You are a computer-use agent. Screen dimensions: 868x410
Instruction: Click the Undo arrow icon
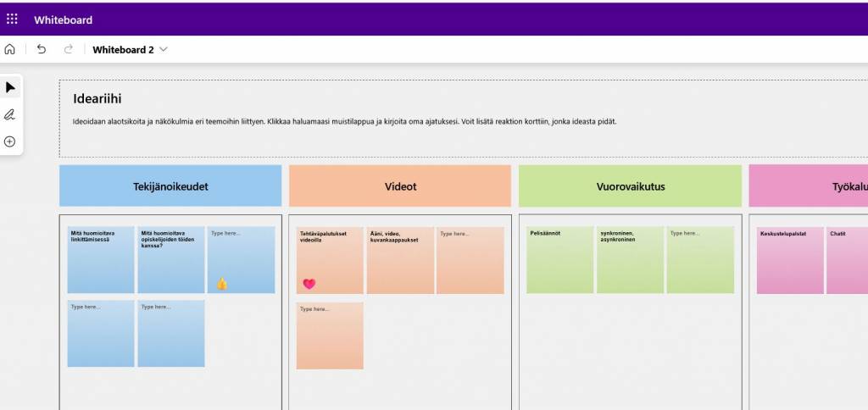coord(42,50)
